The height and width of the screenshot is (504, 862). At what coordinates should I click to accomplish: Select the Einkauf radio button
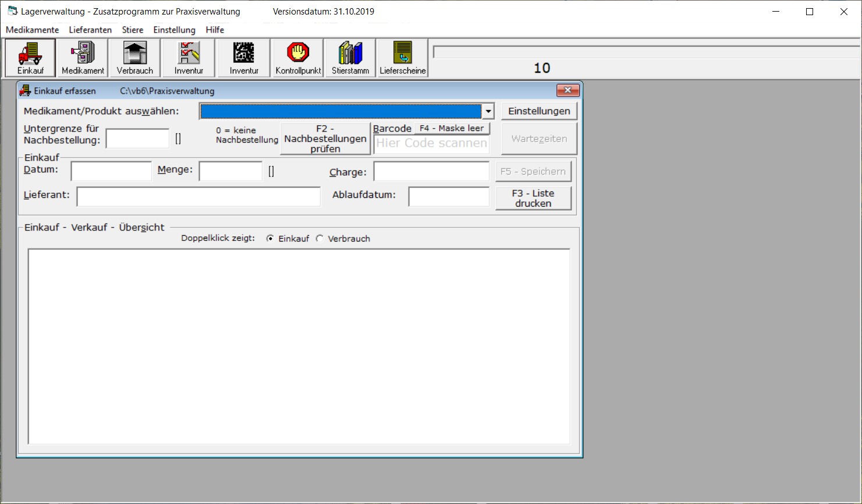[270, 239]
